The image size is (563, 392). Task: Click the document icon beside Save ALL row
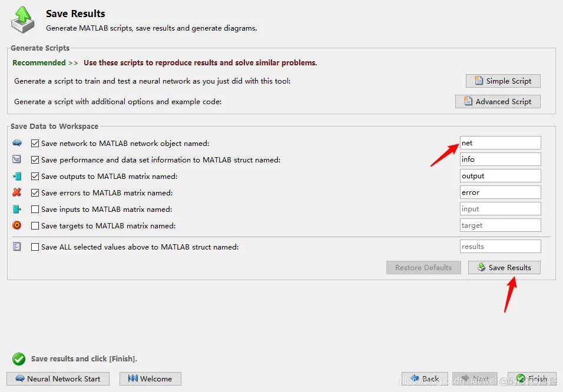[17, 246]
